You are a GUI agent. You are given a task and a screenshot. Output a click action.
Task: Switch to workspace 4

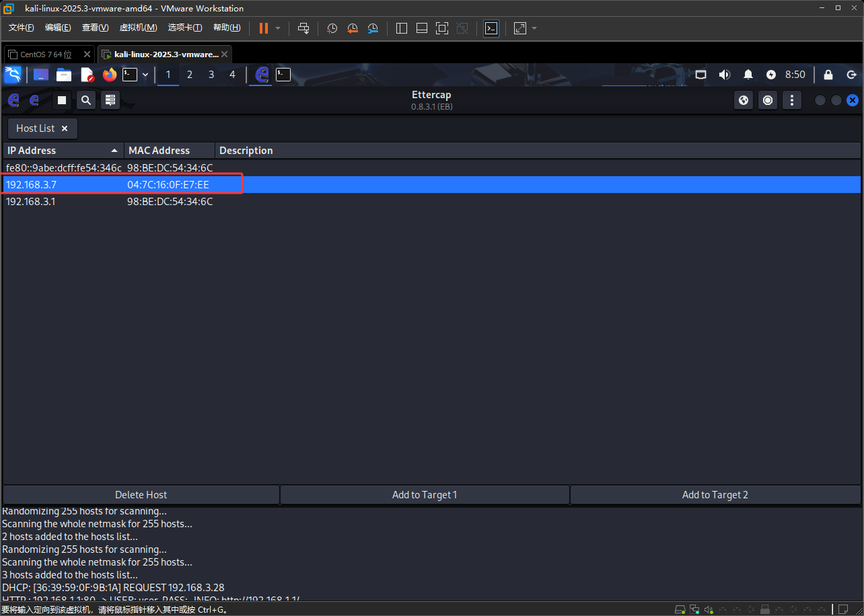tap(233, 75)
